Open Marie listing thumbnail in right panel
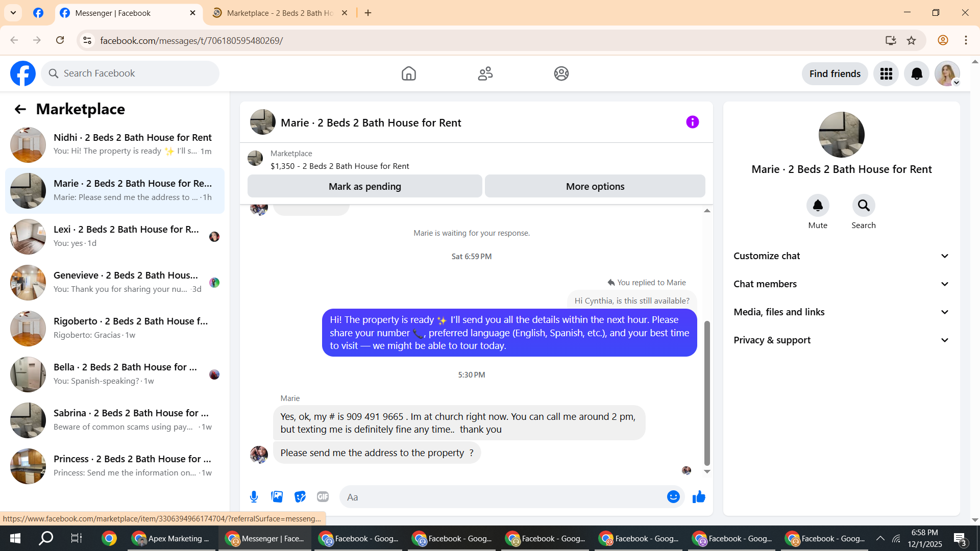 pyautogui.click(x=841, y=135)
